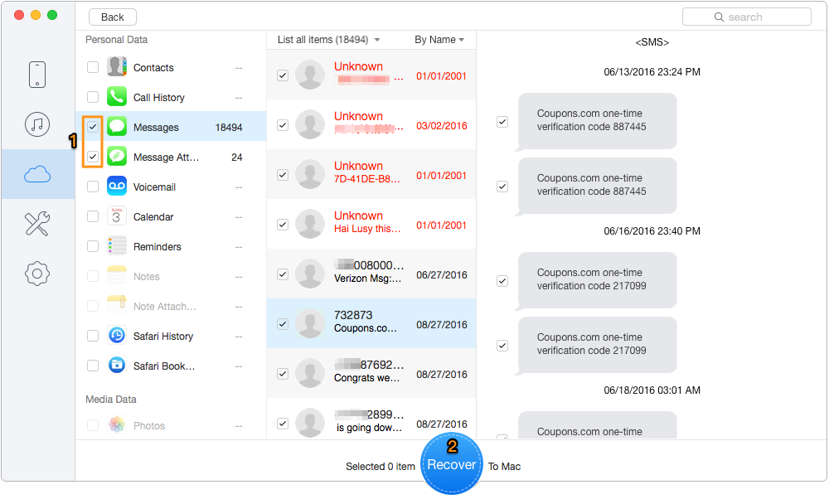Screen dimensions: 829x504
Task: Select the Voicemail category label
Action: [x=154, y=187]
